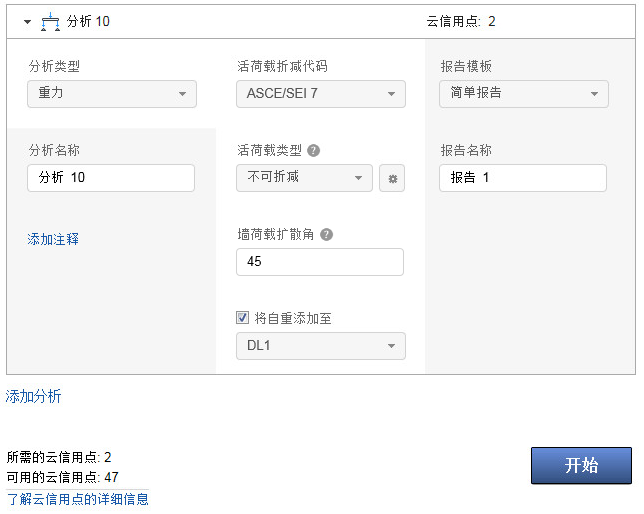Click the 墙荷载扩散角 field containing 45
644x514 pixels.
(320, 262)
